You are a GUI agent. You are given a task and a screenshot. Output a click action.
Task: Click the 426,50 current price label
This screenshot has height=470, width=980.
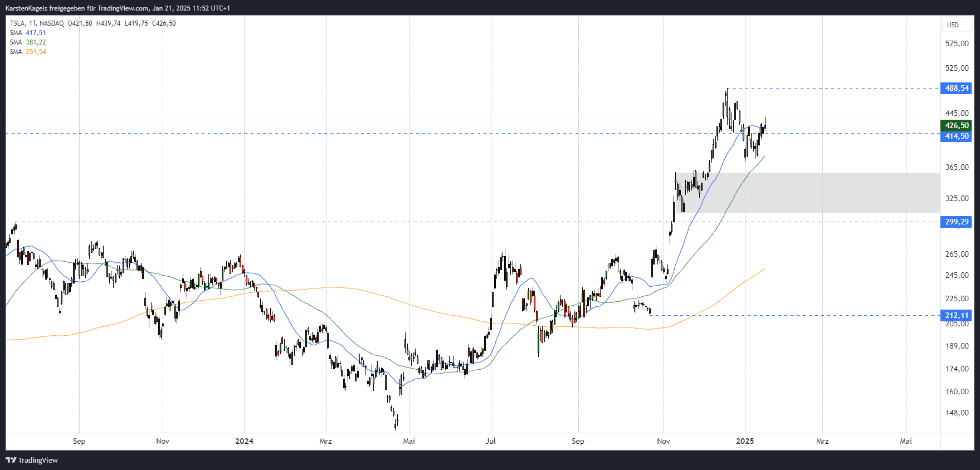tap(956, 125)
